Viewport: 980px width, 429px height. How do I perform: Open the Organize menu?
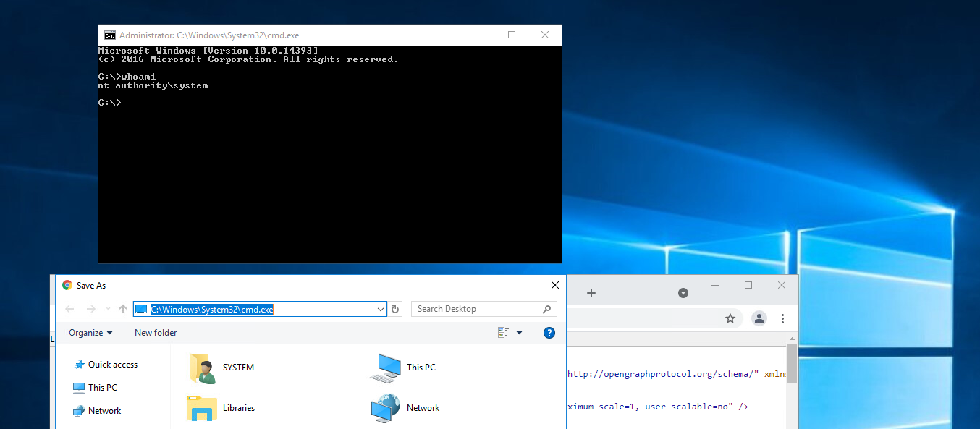[x=90, y=333]
